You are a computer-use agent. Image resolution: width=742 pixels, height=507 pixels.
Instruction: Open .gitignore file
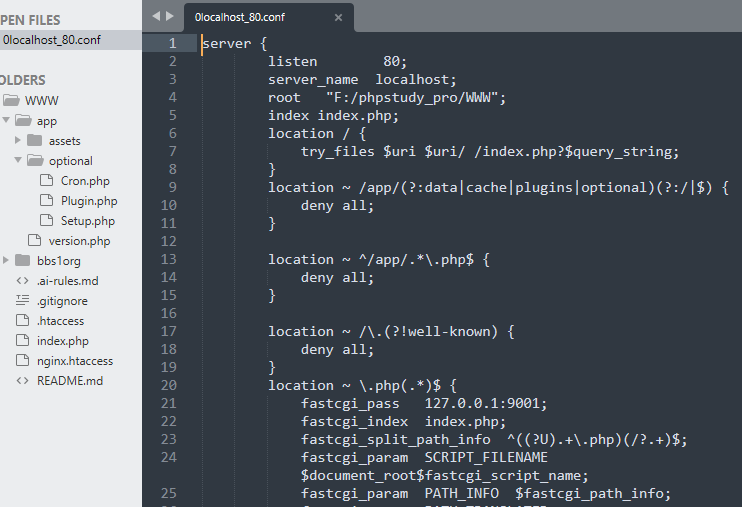(x=62, y=301)
